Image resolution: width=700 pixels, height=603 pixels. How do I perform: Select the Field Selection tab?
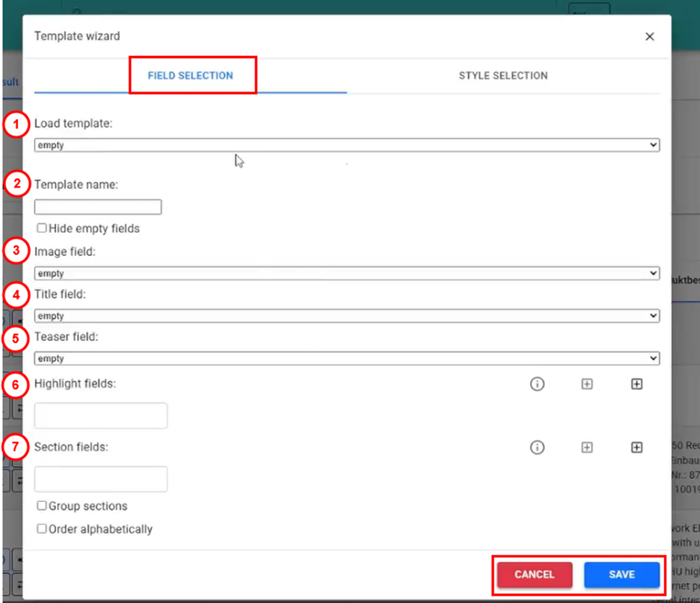click(x=191, y=75)
